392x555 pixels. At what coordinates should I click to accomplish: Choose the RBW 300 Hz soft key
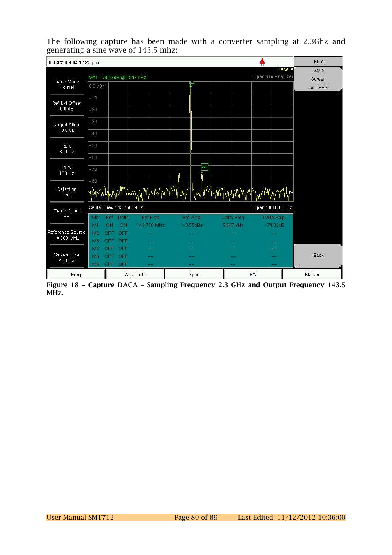click(67, 149)
